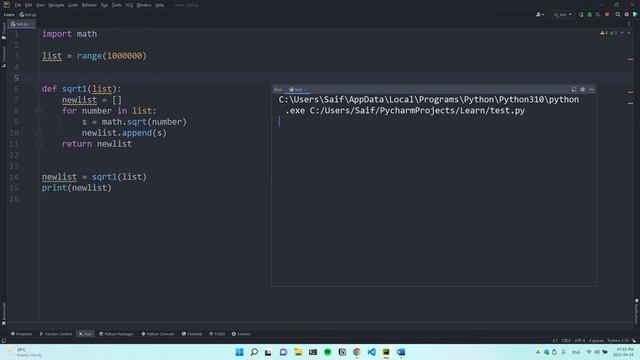Click the Python 3.10 interpreter status widget
This screenshot has width=640, height=360.
coord(618,340)
